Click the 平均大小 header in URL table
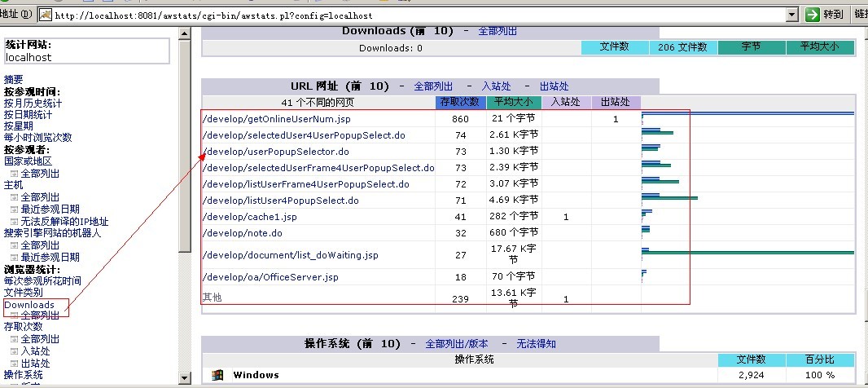The image size is (868, 388). (515, 102)
